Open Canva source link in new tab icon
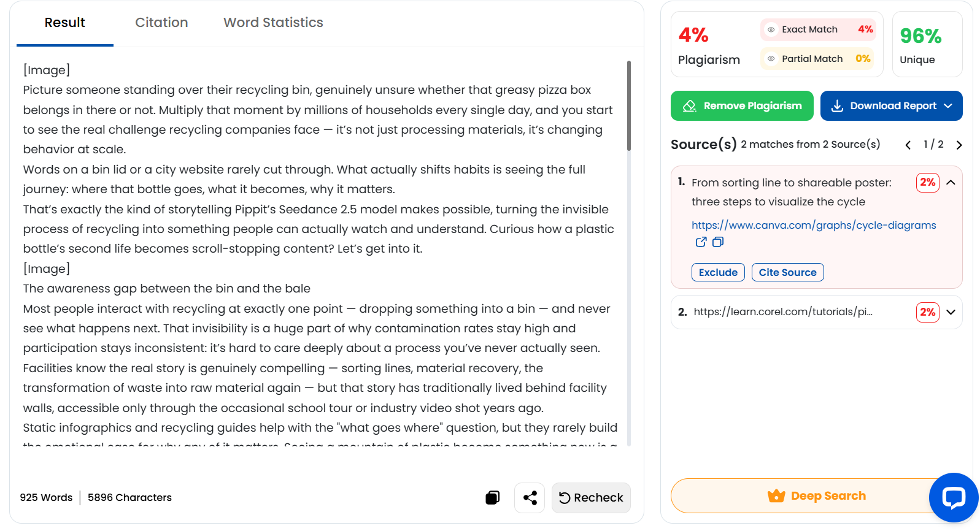 point(701,242)
